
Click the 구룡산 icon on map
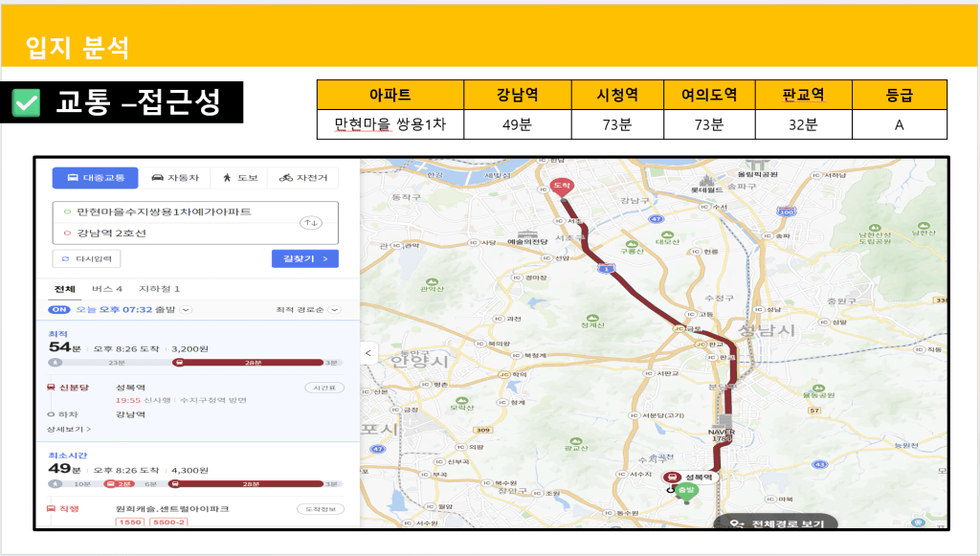tap(632, 244)
